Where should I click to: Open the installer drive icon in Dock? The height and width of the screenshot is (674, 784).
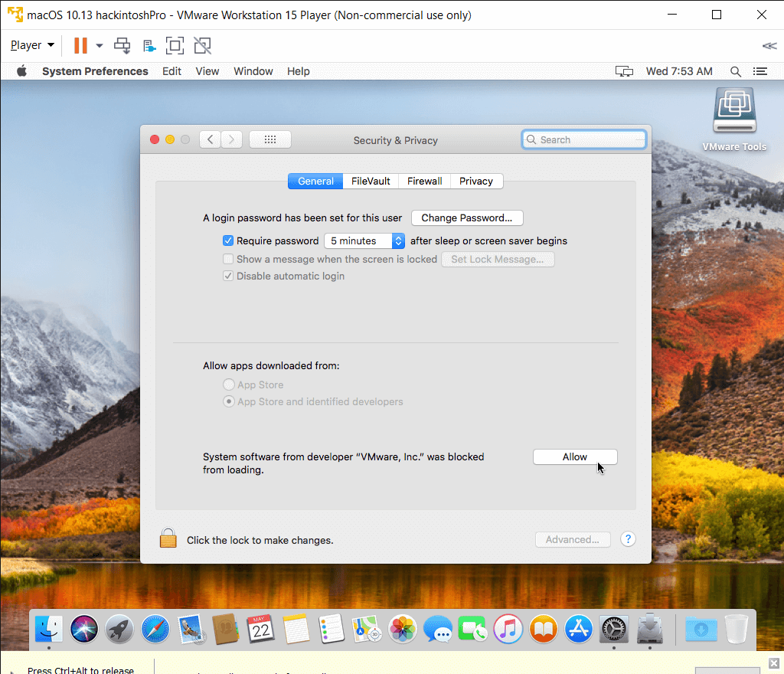[649, 629]
